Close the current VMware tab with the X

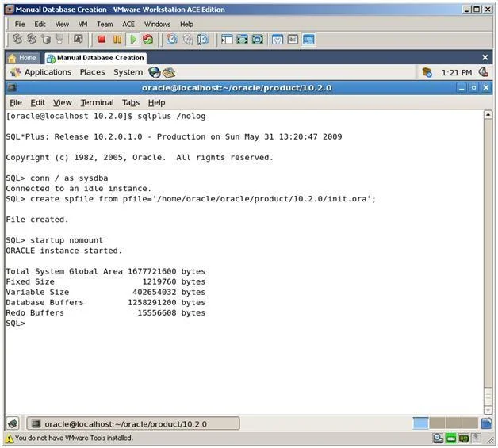[485, 57]
